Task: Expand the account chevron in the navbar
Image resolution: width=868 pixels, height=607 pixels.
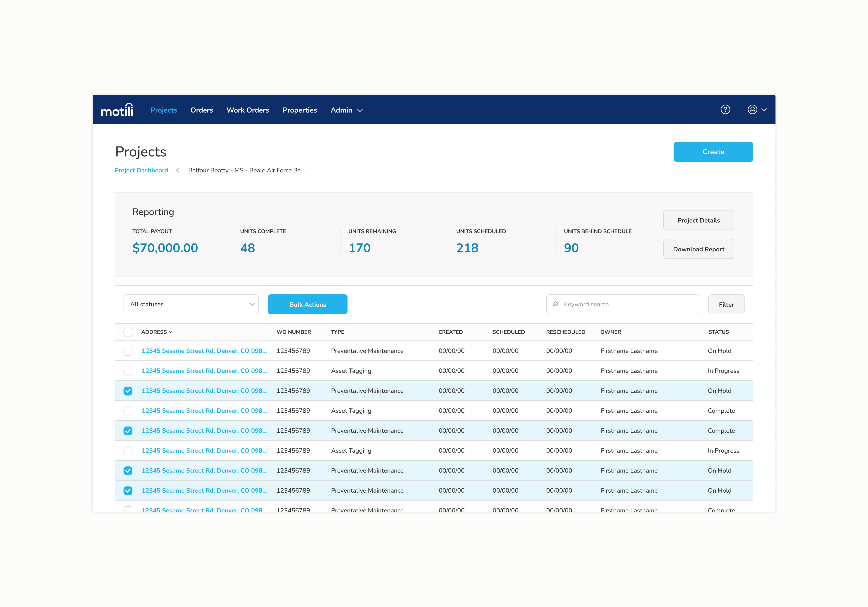Action: click(764, 110)
